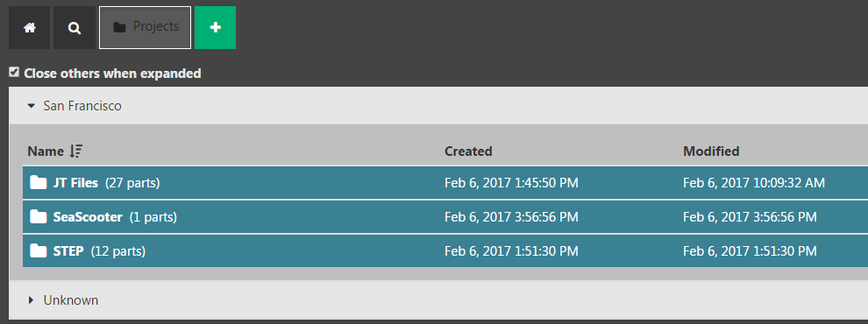Screen dimensions: 868x324
Task: Select the Name column header text
Action: [46, 151]
